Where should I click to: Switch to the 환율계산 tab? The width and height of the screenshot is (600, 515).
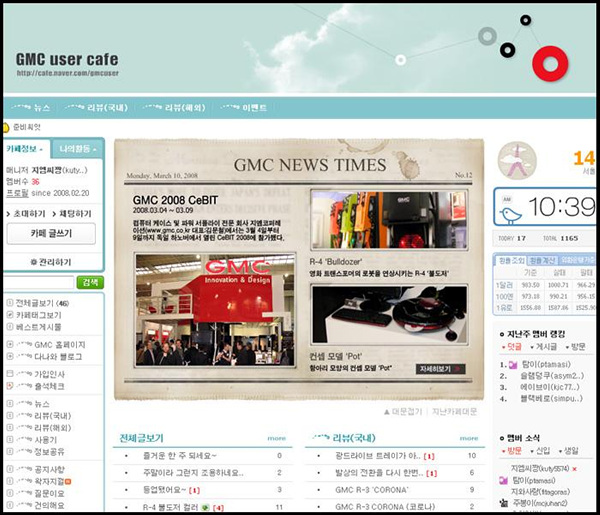pos(542,261)
